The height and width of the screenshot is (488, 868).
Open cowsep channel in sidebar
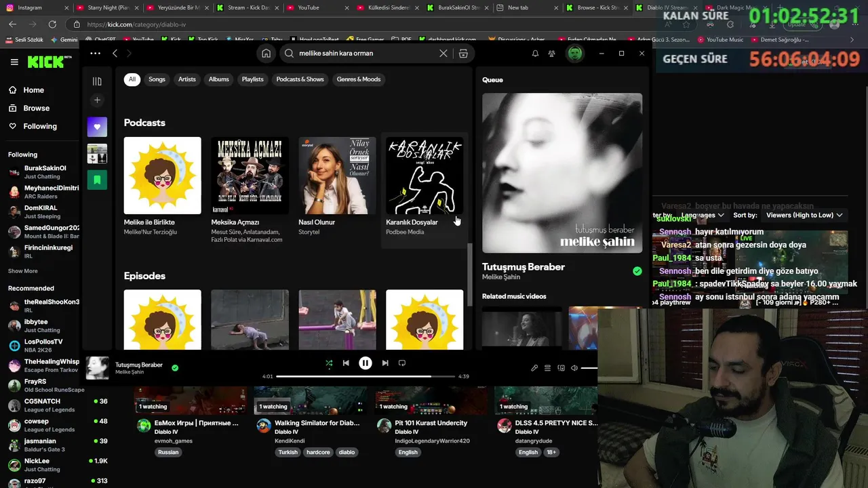44,425
